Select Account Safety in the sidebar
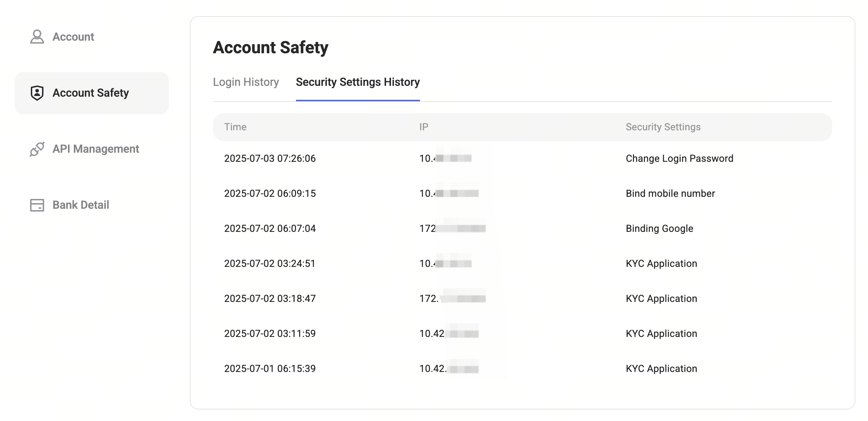 tap(91, 93)
